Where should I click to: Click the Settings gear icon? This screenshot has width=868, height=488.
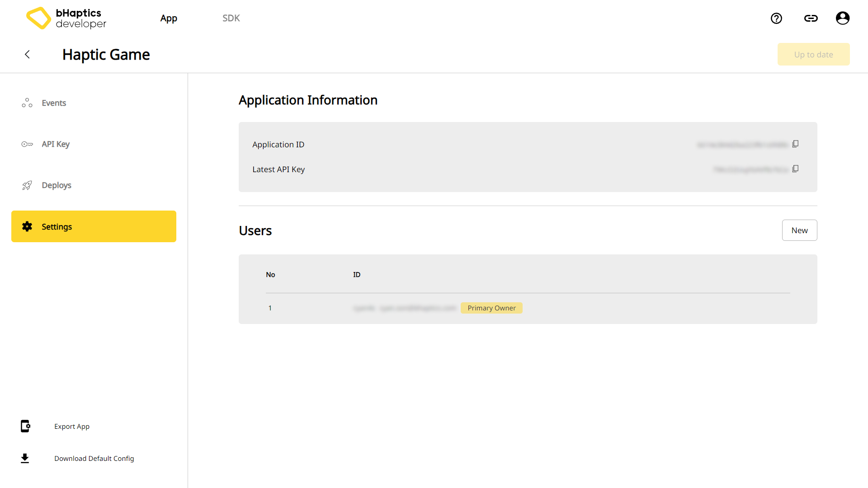27,226
